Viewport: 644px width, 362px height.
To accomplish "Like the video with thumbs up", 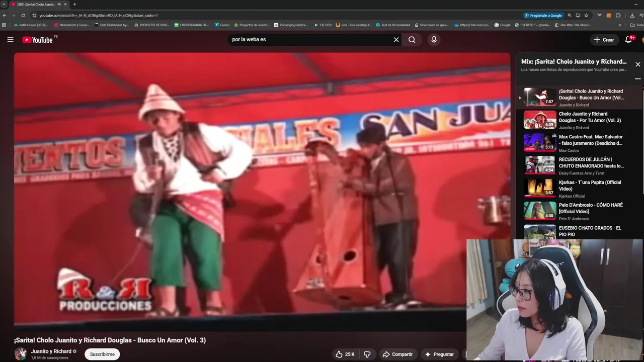I will coord(345,354).
